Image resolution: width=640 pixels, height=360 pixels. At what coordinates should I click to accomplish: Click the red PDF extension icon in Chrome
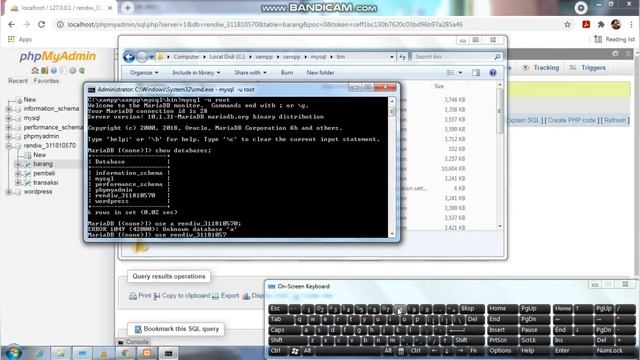coord(586,24)
